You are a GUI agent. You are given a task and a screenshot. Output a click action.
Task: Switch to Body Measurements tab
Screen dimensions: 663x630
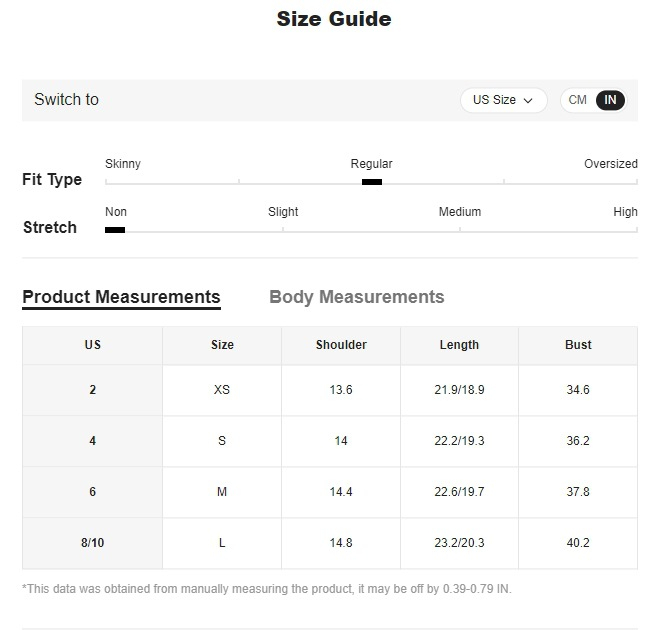click(x=356, y=297)
